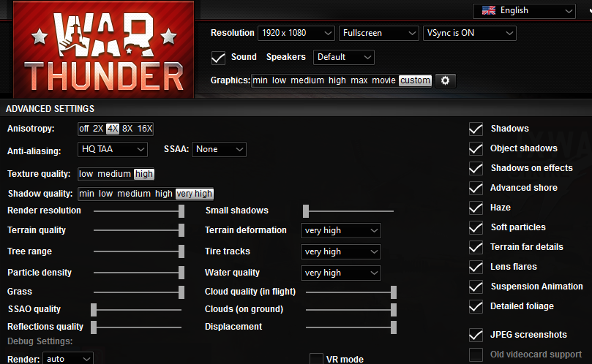Uncheck Terrain far details

pyautogui.click(x=476, y=248)
